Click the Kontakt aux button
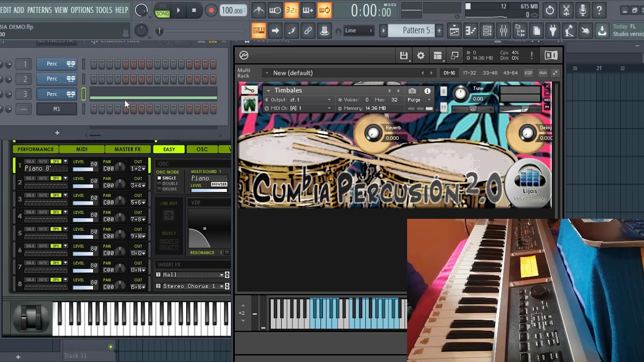This screenshot has width=644, height=362. [x=543, y=73]
